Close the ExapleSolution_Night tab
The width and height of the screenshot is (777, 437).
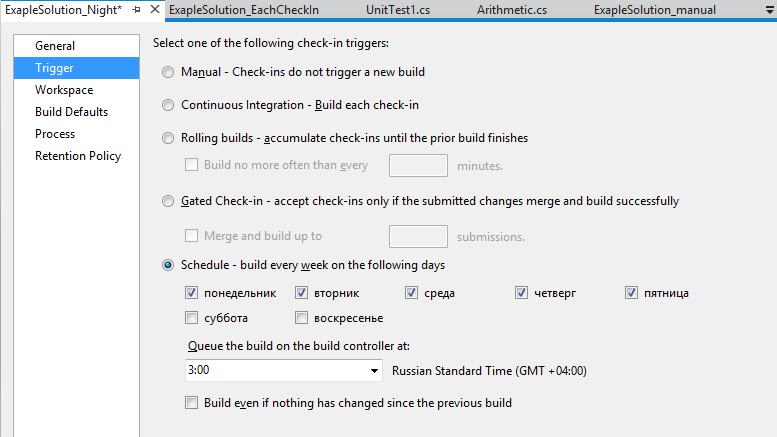tap(154, 10)
